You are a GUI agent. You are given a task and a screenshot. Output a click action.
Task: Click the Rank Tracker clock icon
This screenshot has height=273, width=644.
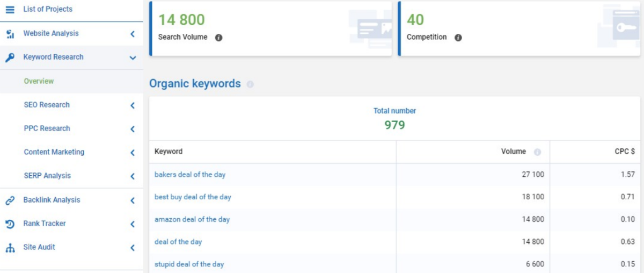(x=10, y=224)
